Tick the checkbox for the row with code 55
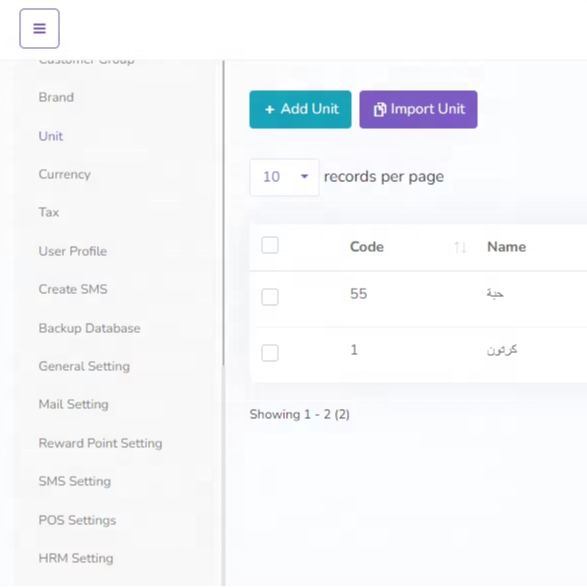 coord(270,297)
